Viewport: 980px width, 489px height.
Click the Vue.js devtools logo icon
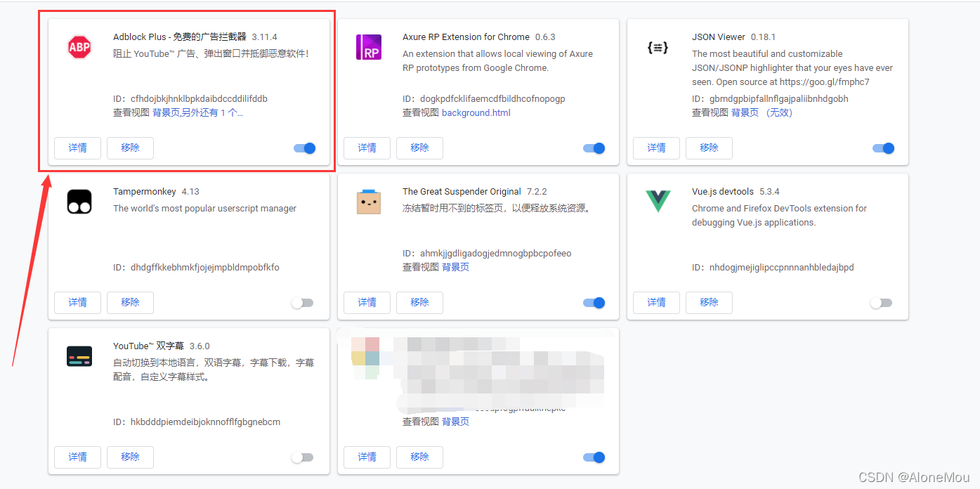point(658,202)
